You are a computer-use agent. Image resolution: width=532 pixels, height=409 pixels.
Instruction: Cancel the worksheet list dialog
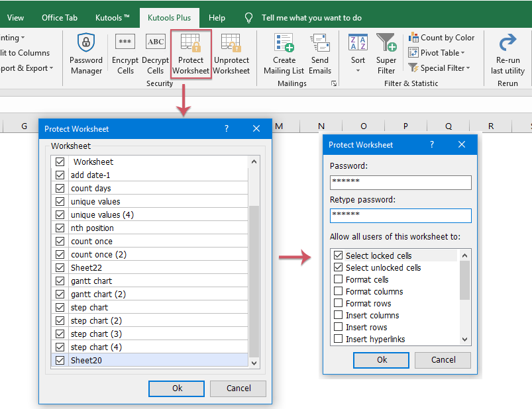[239, 388]
